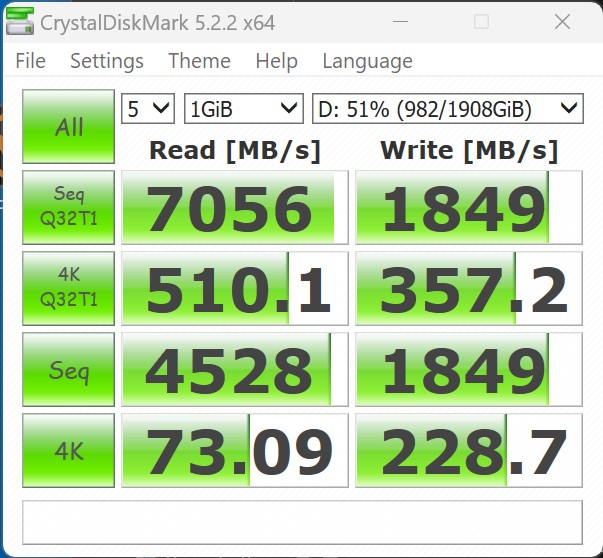Viewport: 603px width, 558px height.
Task: Run all benchmarks with the All button
Action: point(68,127)
